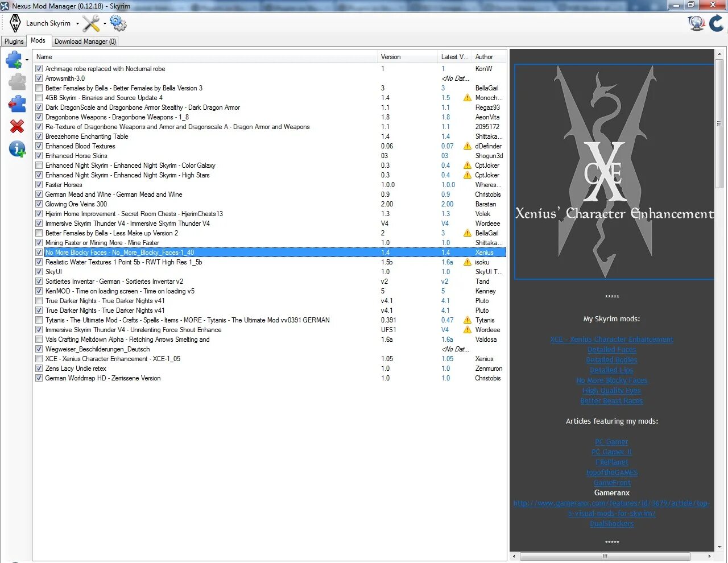This screenshot has width=728, height=563.
Task: Open the XCE - Xenius Character Enhancement link
Action: 611,340
